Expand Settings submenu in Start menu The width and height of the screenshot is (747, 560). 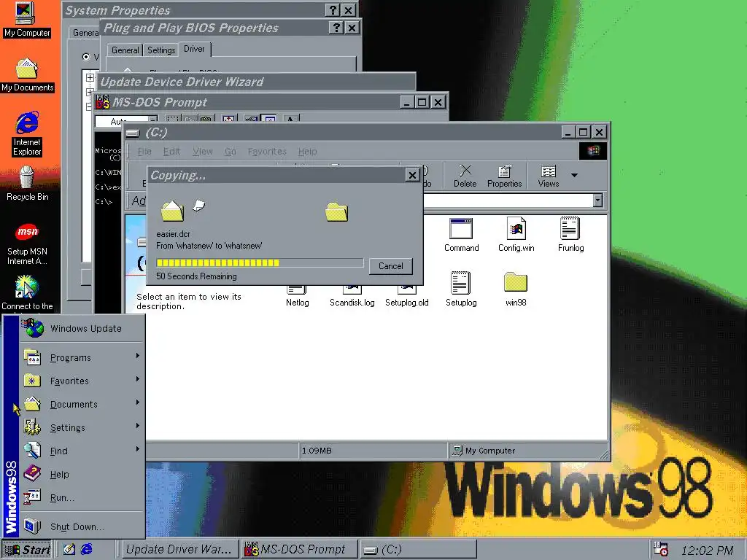tap(82, 427)
